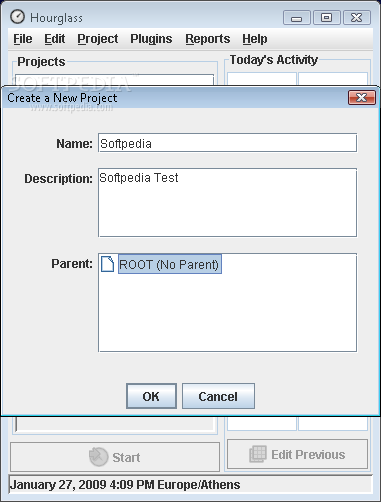Minimize the Hourglass window
Viewport: 381px width, 502px height.
pos(296,18)
